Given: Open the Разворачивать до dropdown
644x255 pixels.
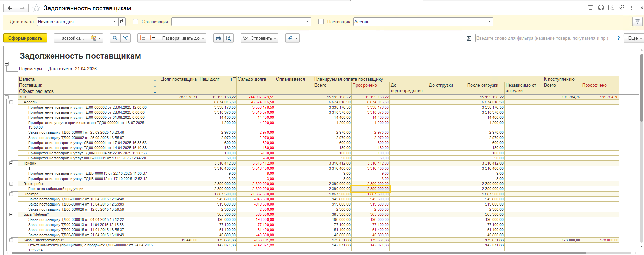Looking at the screenshot, I should (x=182, y=38).
